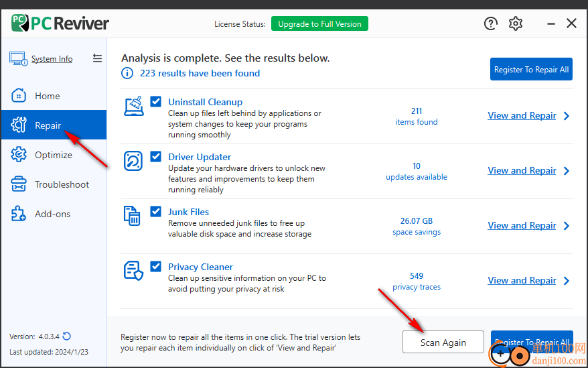
Task: Click the '10 updates available' count
Action: tap(417, 171)
